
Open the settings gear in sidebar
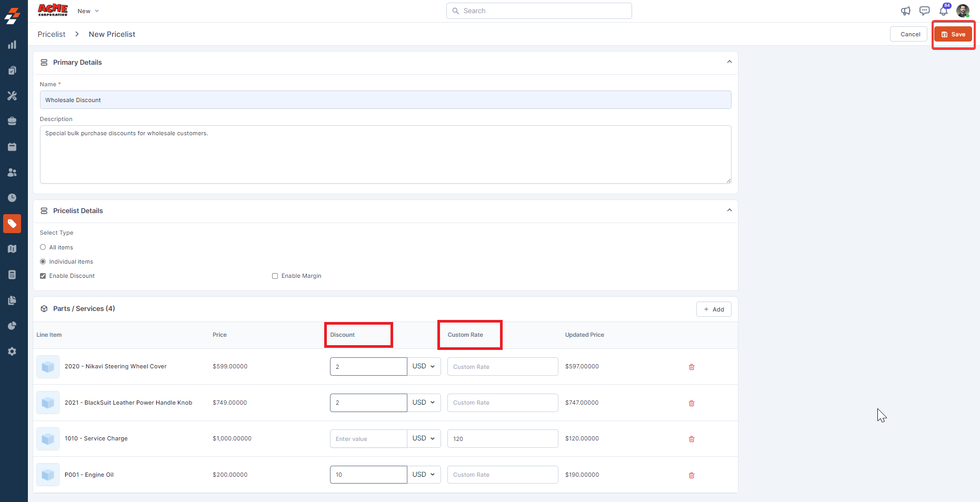(12, 352)
